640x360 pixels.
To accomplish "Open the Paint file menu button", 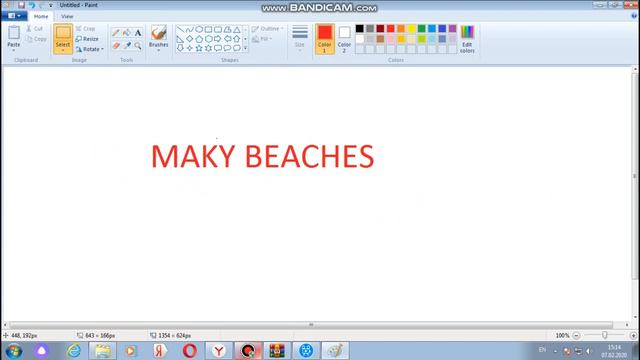I will coord(14,16).
